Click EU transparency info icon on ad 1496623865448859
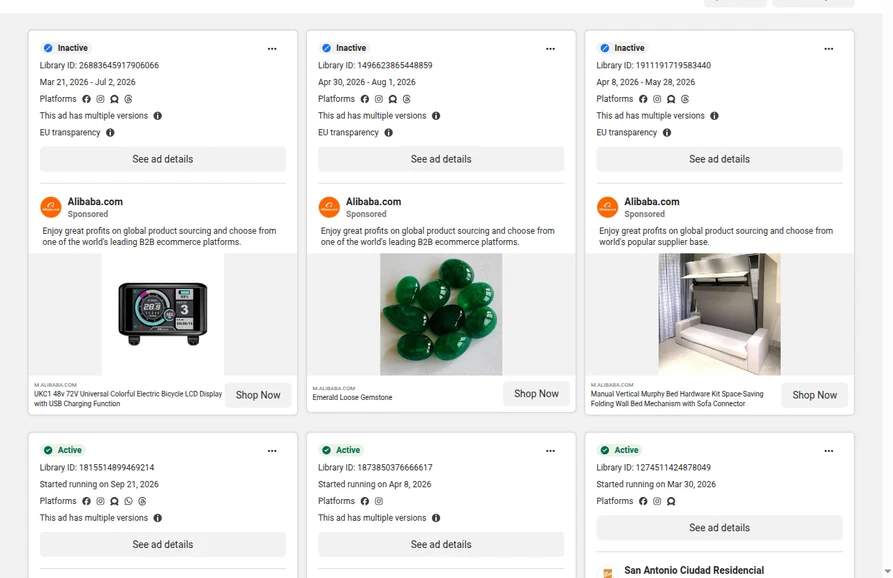 pyautogui.click(x=388, y=133)
